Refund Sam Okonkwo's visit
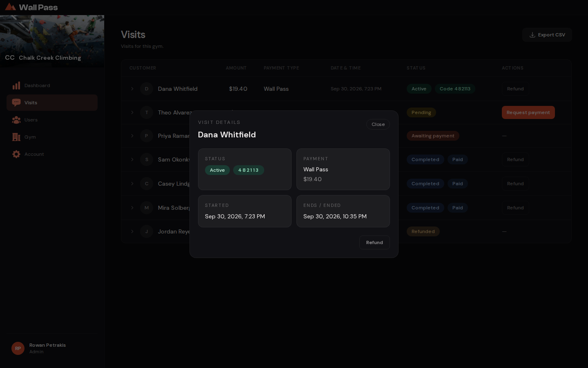Viewport: 588px width, 368px height. tap(515, 159)
